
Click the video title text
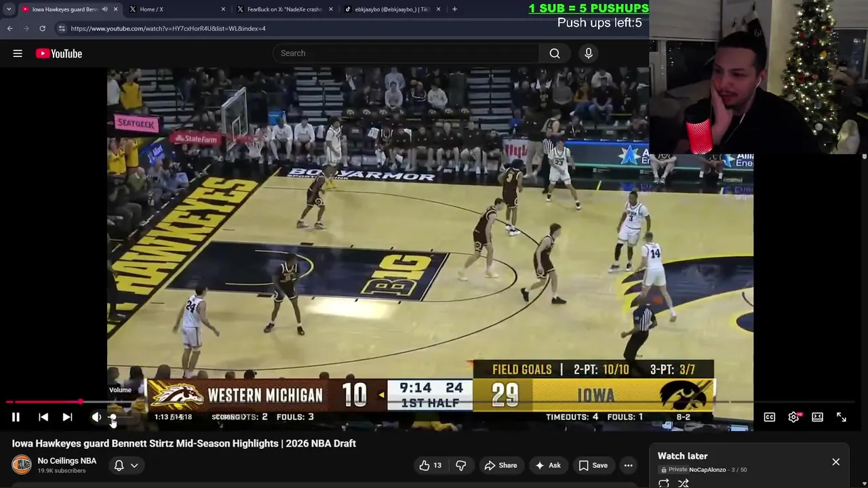[184, 443]
